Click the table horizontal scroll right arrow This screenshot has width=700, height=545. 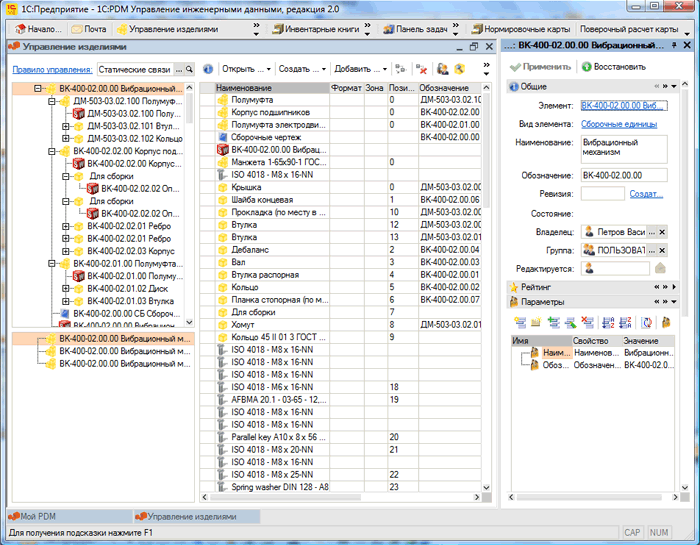(477, 497)
